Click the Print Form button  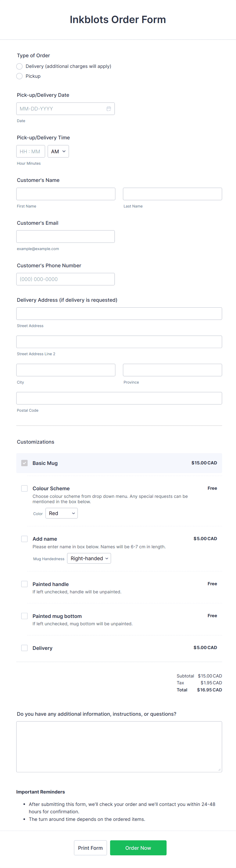(x=90, y=847)
